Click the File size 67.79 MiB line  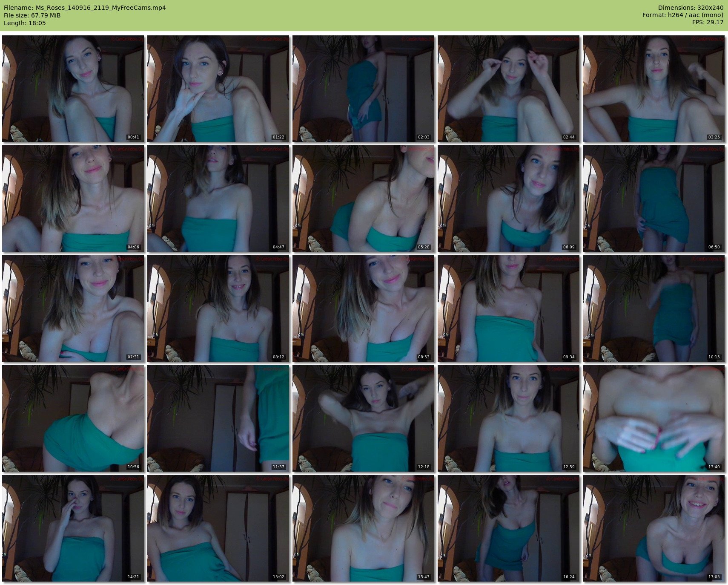click(32, 15)
